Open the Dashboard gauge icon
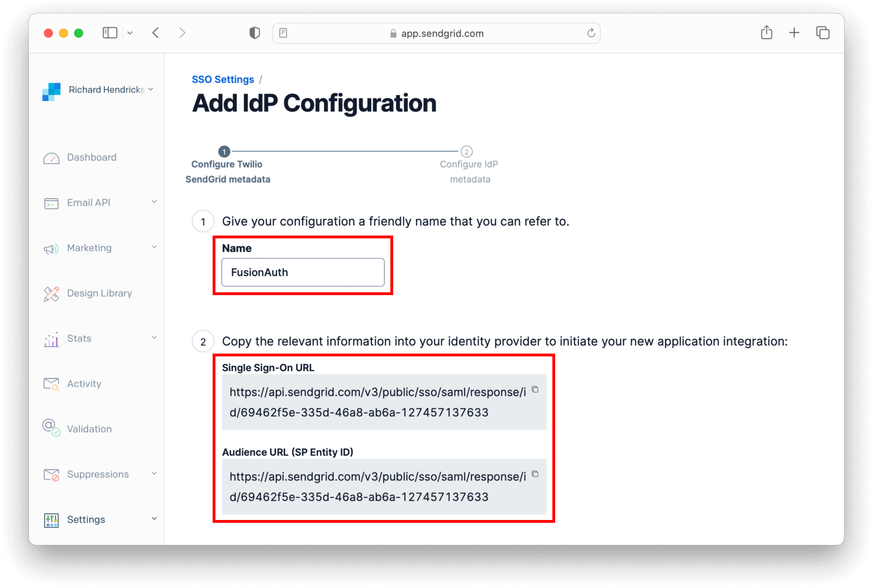873x588 pixels. pos(51,158)
